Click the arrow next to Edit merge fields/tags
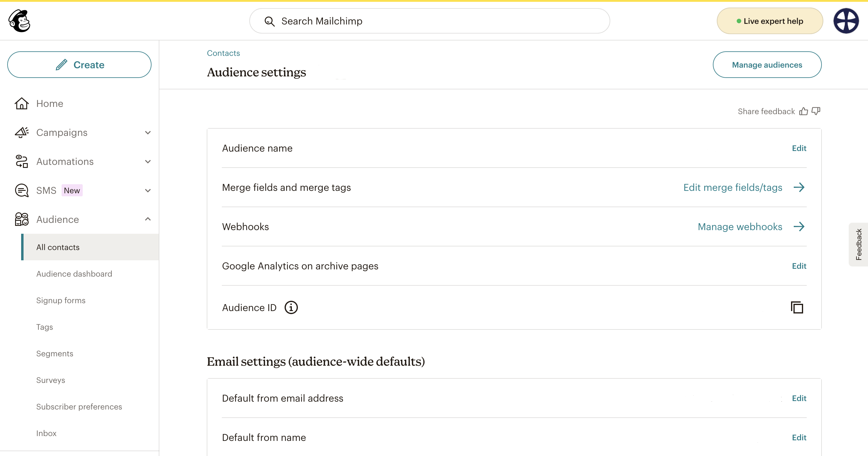The width and height of the screenshot is (868, 456). click(799, 188)
